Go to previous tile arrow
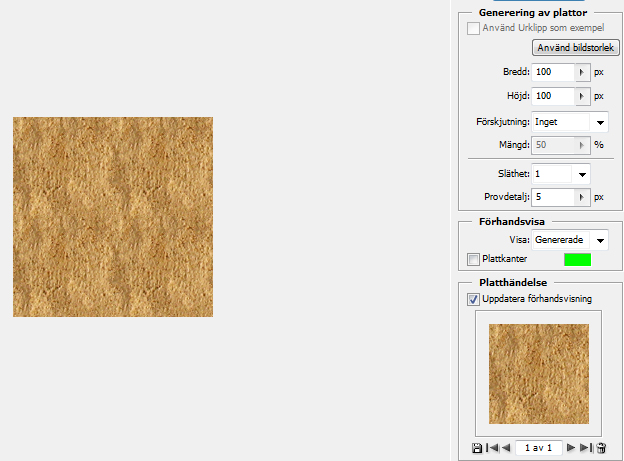Viewport: 624px width, 461px height. 506,448
